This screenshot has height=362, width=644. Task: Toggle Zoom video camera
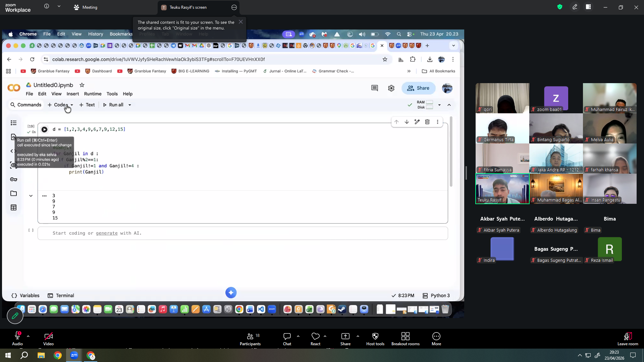click(48, 339)
